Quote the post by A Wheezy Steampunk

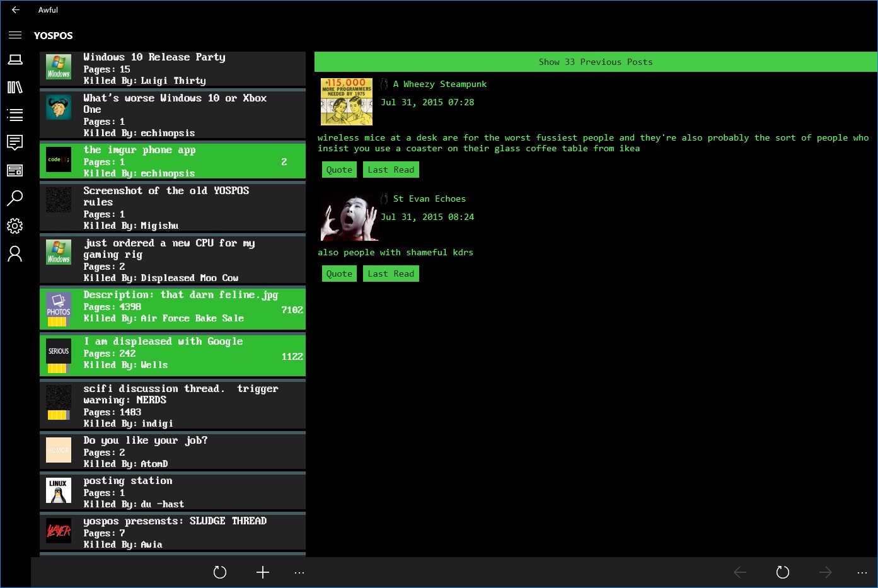pos(339,170)
